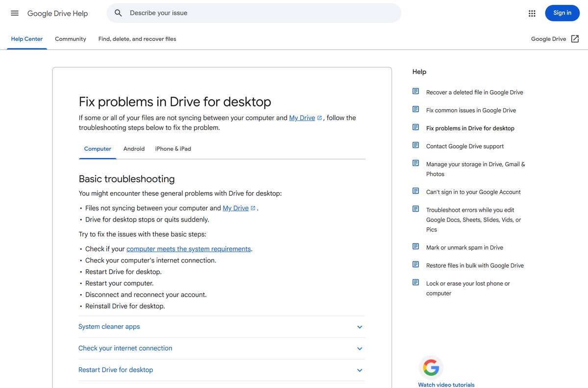The width and height of the screenshot is (588, 388).
Task: Select the Android tab
Action: (134, 148)
